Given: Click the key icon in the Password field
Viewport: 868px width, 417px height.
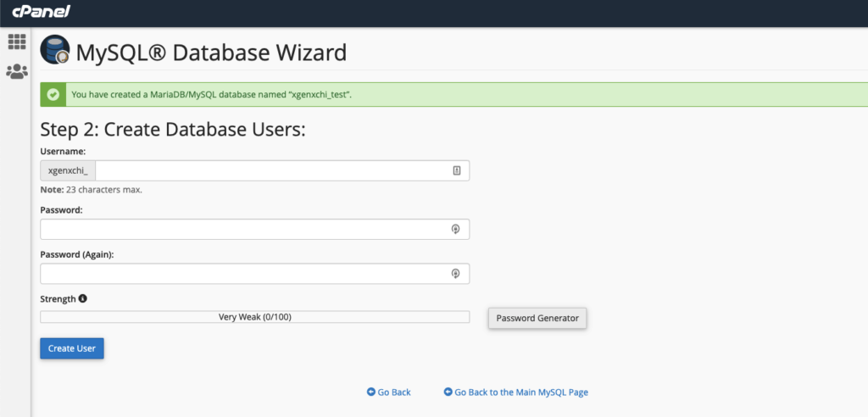Looking at the screenshot, I should 455,229.
